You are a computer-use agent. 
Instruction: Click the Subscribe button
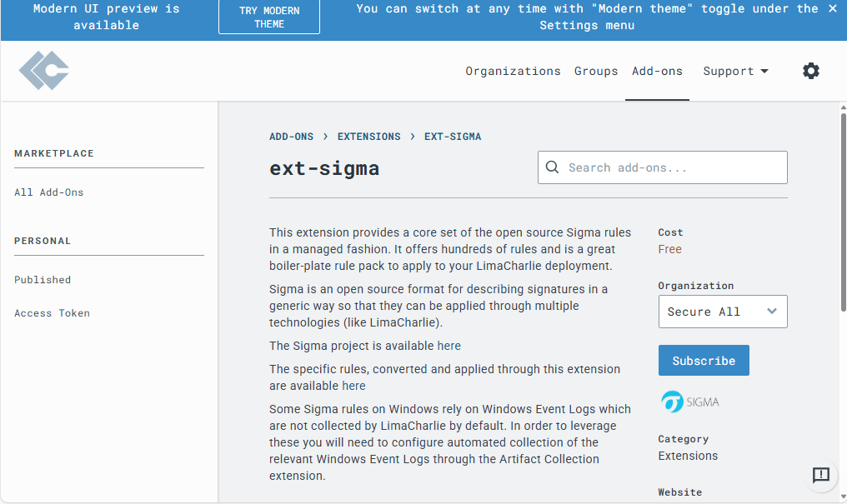[x=704, y=361]
